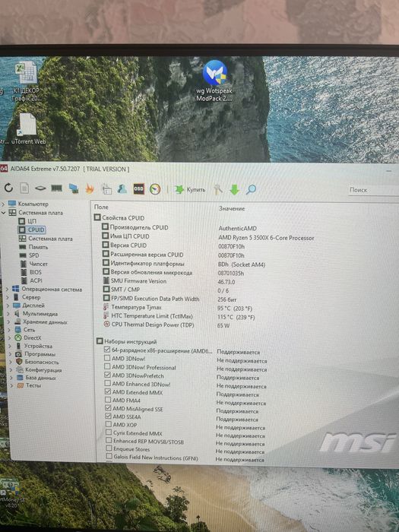
Task: Launch the disk benchmark toolbar icon
Action: coord(40,188)
